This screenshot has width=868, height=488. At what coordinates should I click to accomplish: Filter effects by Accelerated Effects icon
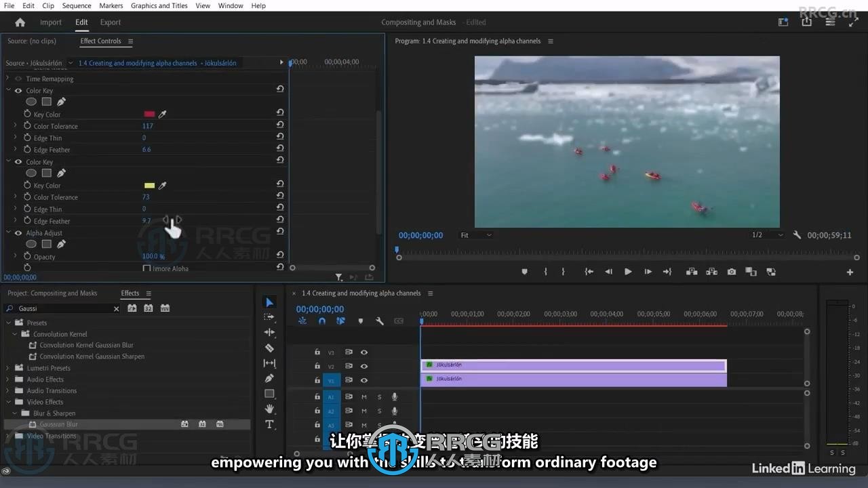click(x=132, y=308)
